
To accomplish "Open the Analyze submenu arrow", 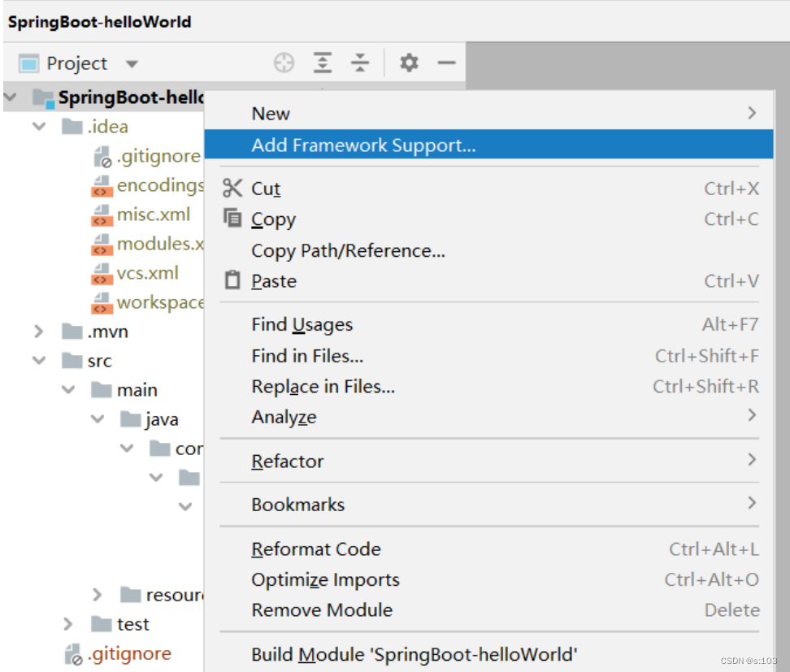I will (752, 415).
